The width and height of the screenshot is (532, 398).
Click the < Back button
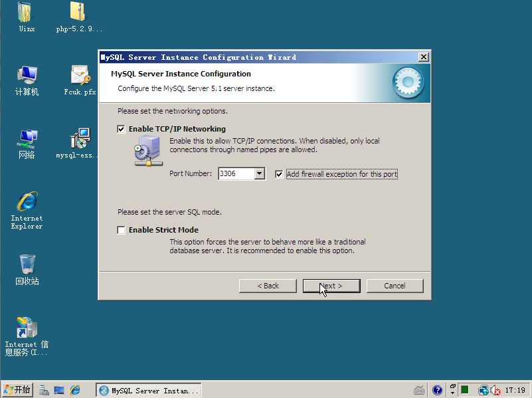coord(268,286)
